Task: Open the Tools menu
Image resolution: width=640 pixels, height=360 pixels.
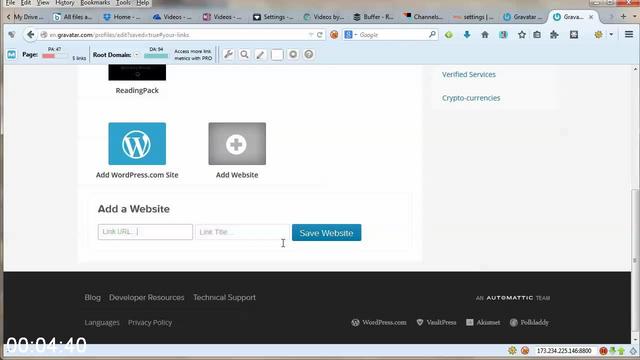Action: [x=123, y=3]
